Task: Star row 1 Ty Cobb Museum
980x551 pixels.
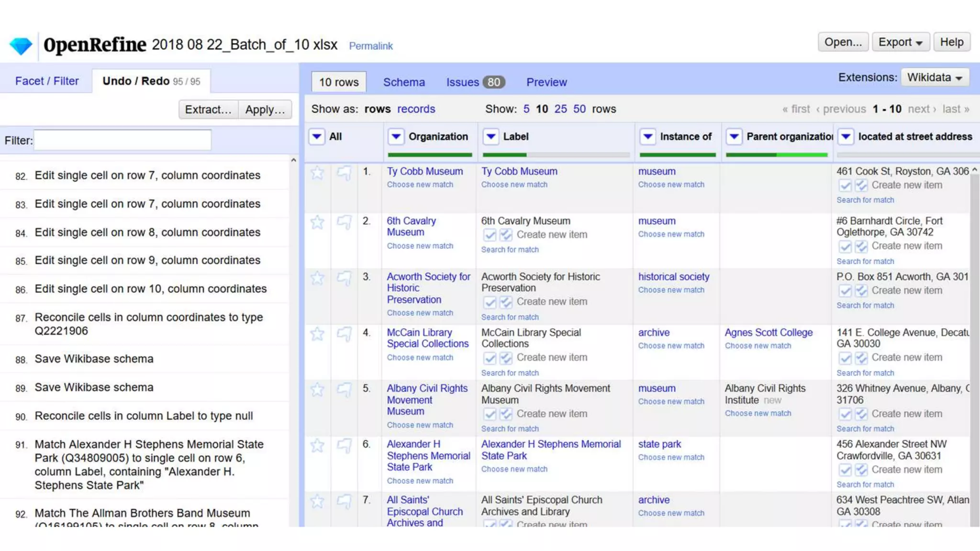Action: coord(317,173)
